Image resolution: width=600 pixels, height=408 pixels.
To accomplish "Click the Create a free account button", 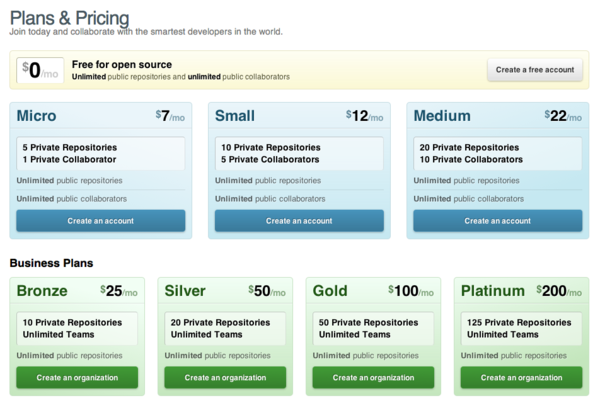I will tap(534, 70).
